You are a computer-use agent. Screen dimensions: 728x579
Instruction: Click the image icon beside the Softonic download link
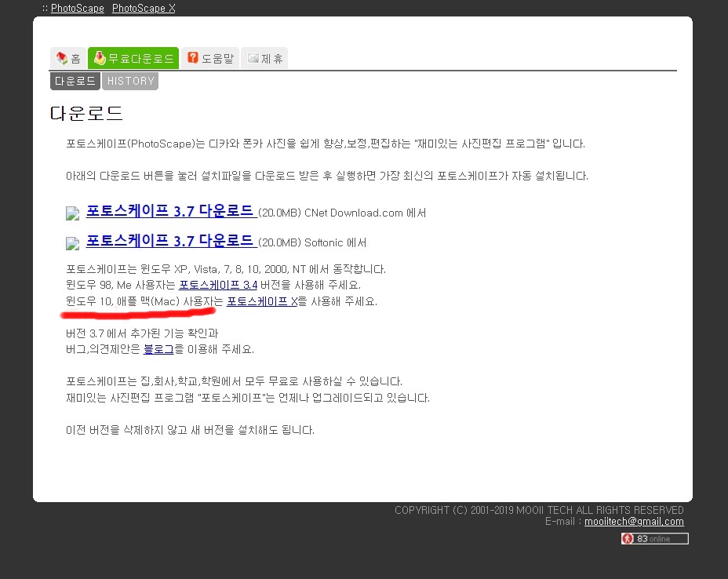tap(72, 243)
